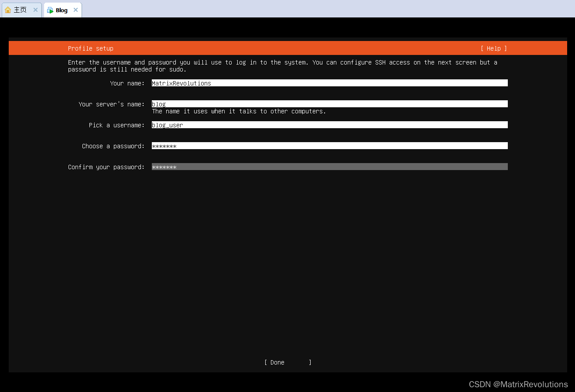The image size is (575, 392).
Task: Click the highlighted Confirm your password field
Action: click(329, 167)
